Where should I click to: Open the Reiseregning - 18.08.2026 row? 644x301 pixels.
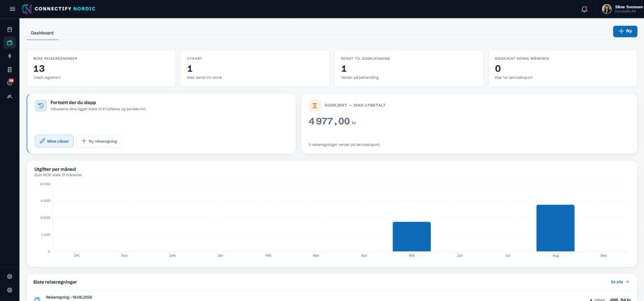pyautogui.click(x=332, y=297)
